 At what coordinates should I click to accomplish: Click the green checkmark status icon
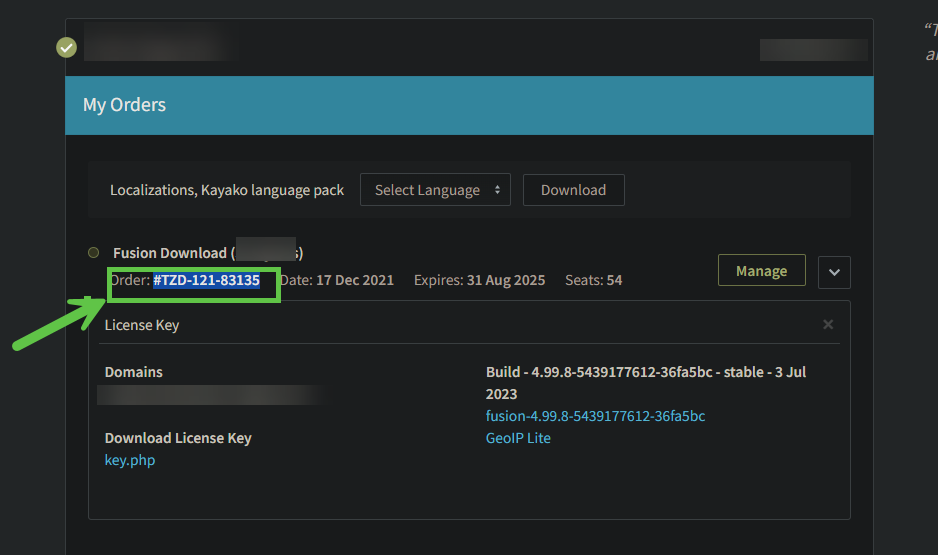(66, 47)
